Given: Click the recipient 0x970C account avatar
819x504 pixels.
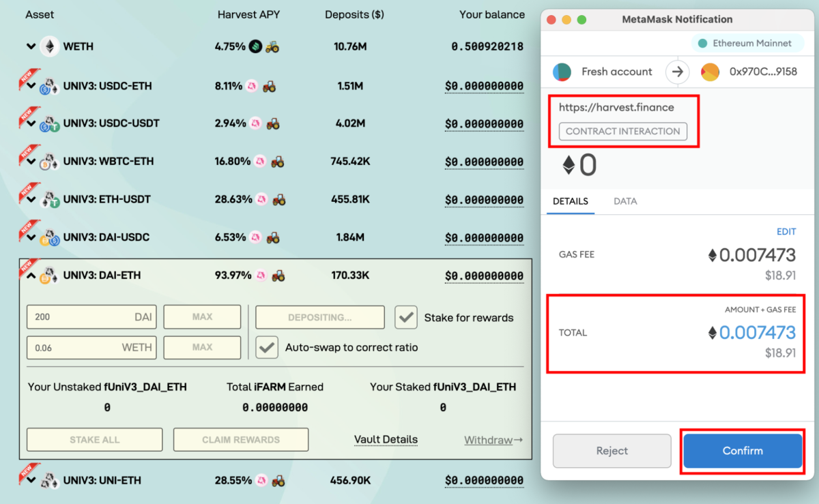Looking at the screenshot, I should tap(710, 72).
